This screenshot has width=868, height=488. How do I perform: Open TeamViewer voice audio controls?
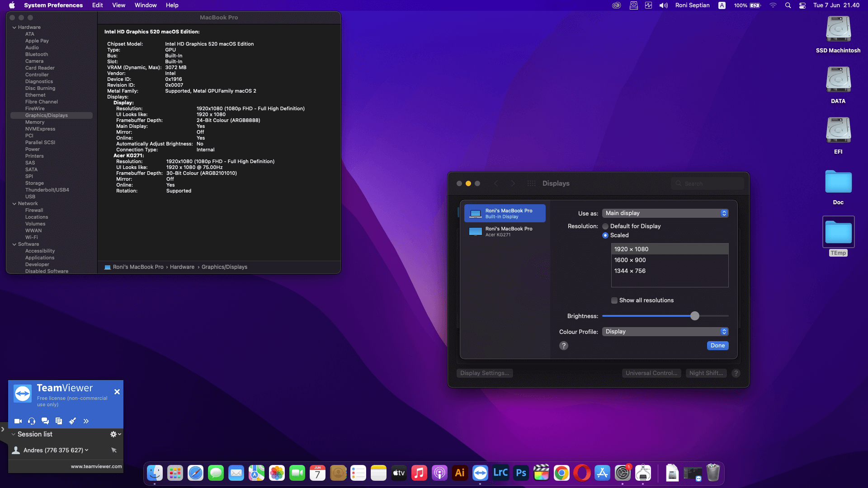31,421
